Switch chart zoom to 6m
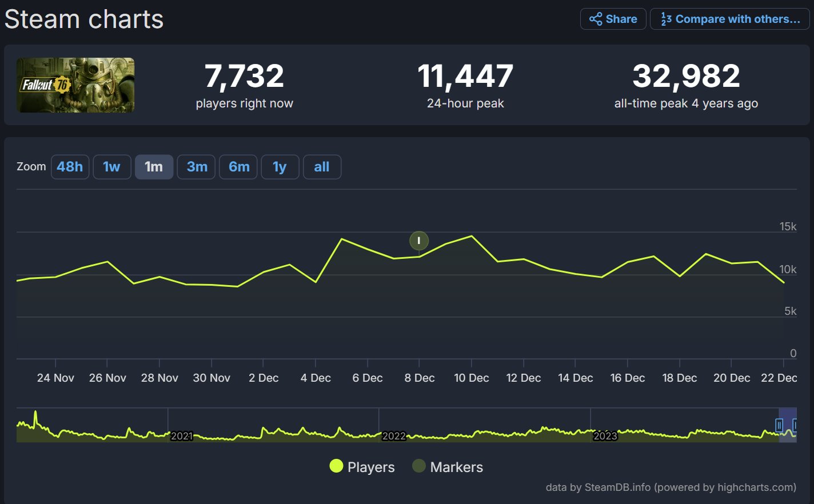Viewport: 814px width, 504px height. [x=238, y=167]
